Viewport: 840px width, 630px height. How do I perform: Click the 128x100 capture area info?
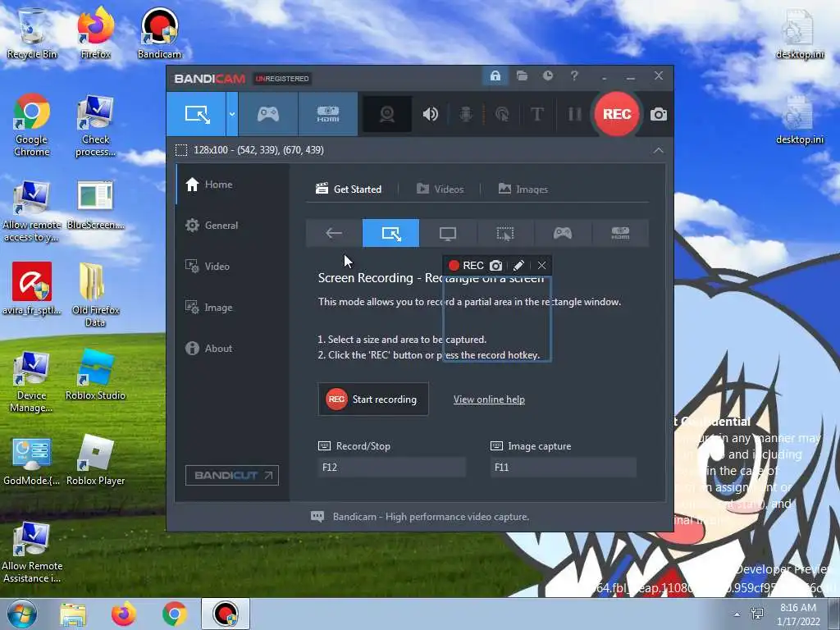[258, 150]
